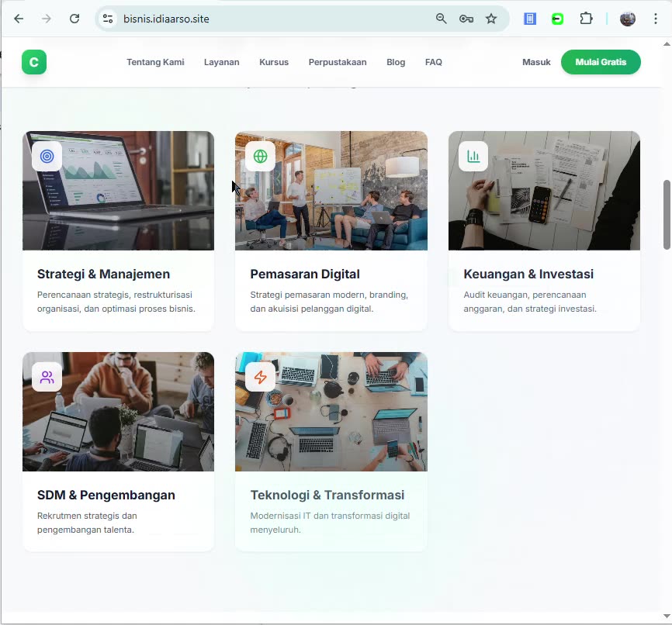Click the bar chart icon on Keuangan card
This screenshot has height=625, width=672.
pyautogui.click(x=473, y=156)
